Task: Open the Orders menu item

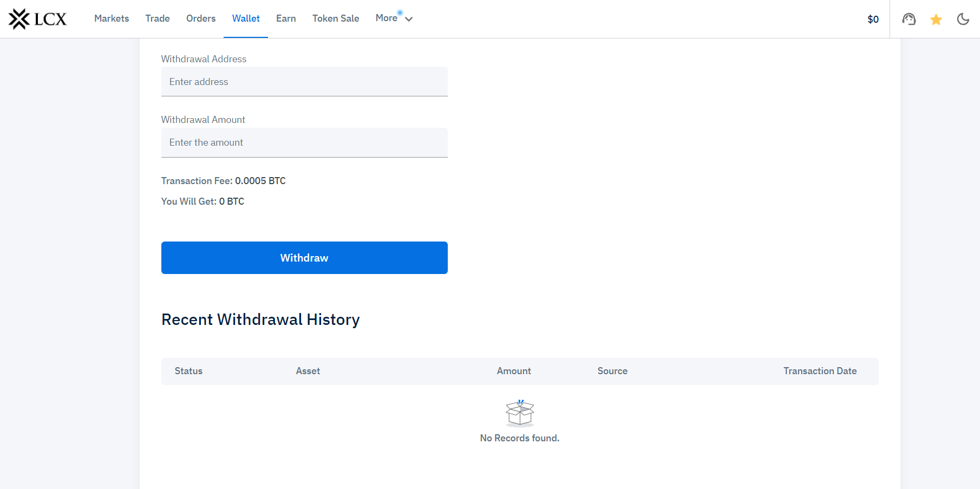Action: [201, 18]
